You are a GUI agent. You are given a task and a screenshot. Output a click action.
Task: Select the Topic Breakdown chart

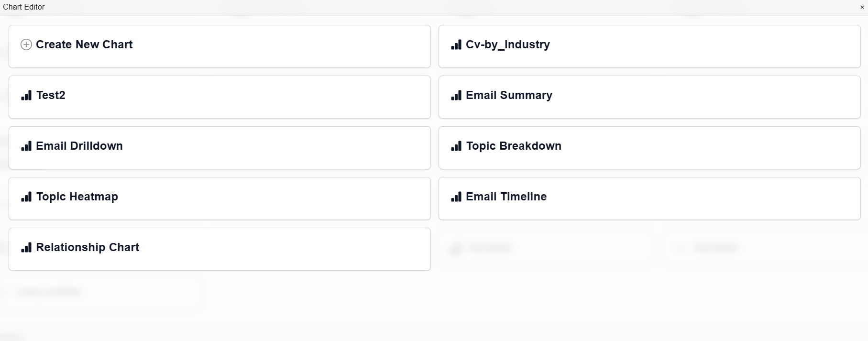point(649,148)
